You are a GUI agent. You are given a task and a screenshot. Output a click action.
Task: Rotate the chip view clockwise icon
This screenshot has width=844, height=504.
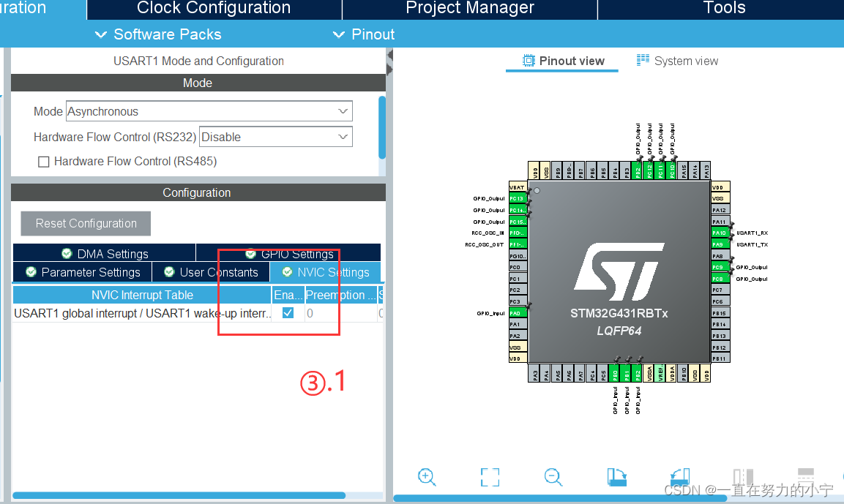coord(616,476)
